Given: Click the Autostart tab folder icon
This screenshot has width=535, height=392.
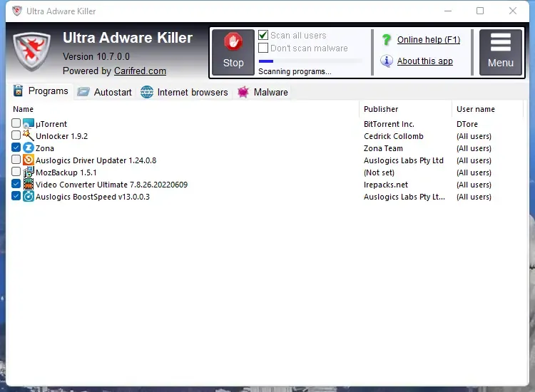Looking at the screenshot, I should [83, 92].
